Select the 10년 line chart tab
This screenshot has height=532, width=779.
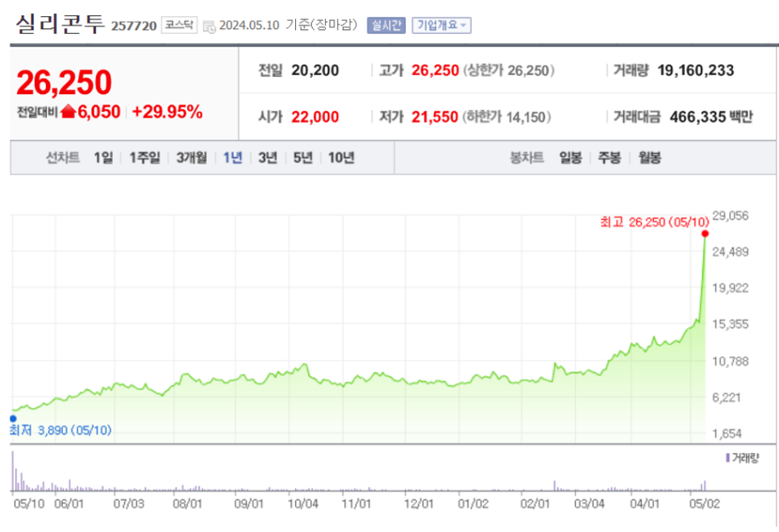341,158
